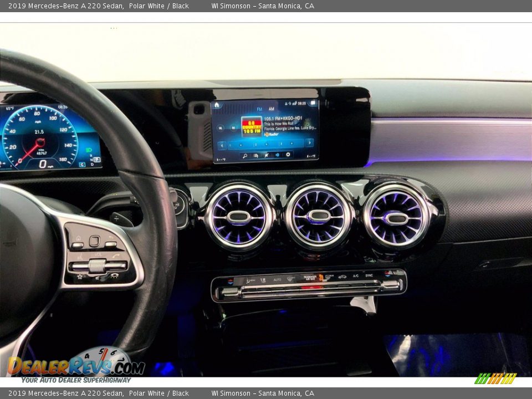Image resolution: width=532 pixels, height=399 pixels.
Task: Tap left temperature readout at screen bottom
Action: 221,160
